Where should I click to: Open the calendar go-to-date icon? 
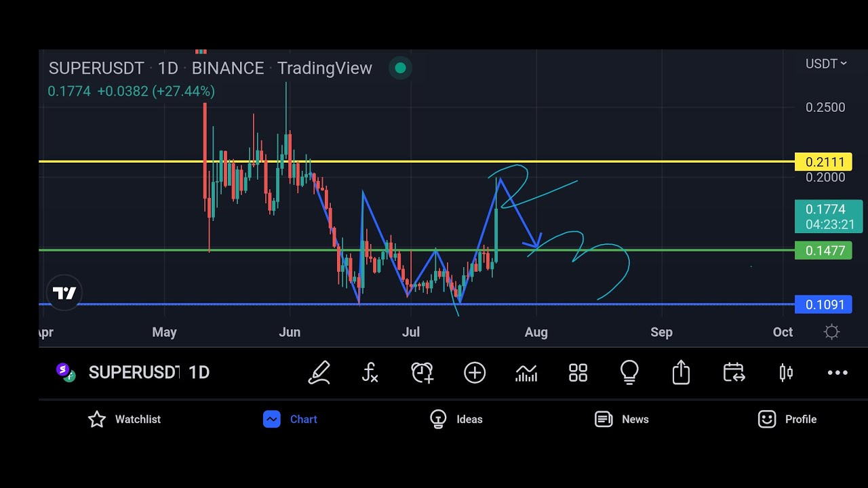pyautogui.click(x=734, y=373)
